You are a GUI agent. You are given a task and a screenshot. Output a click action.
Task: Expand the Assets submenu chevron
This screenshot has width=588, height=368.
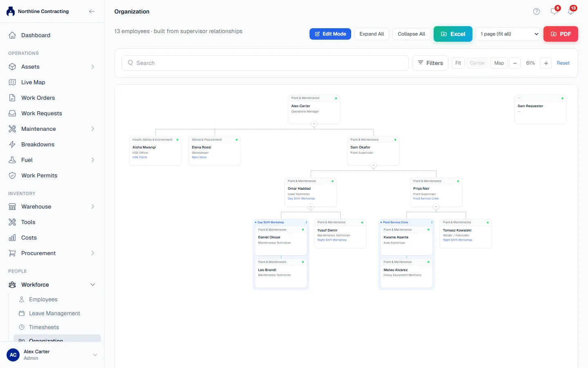pyautogui.click(x=93, y=67)
